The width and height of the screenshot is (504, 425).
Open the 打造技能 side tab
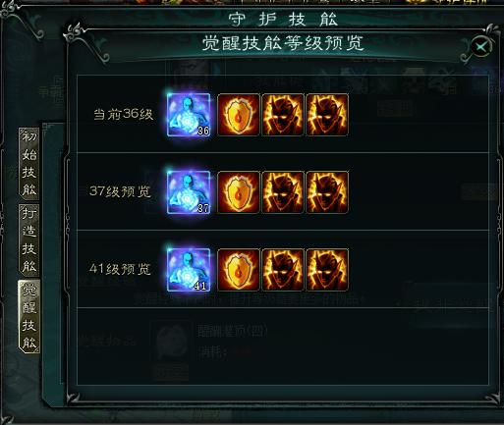(x=29, y=240)
